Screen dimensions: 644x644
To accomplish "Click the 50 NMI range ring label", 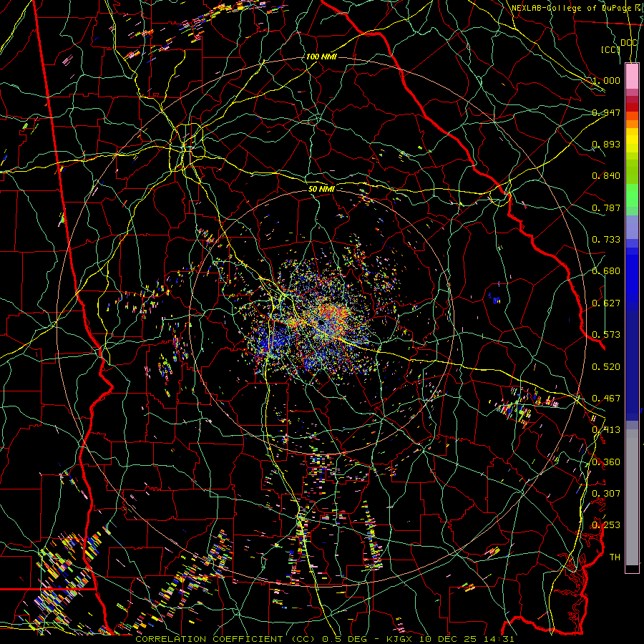I will click(321, 188).
